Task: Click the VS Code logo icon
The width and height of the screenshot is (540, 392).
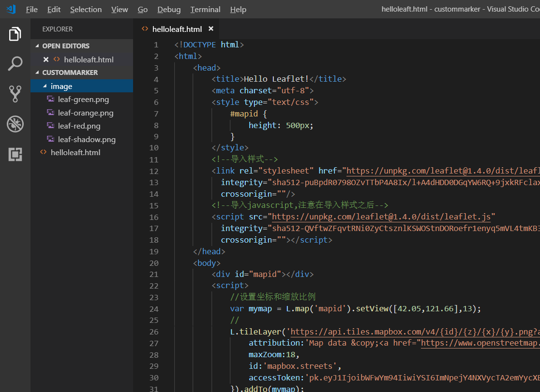Action: point(11,9)
